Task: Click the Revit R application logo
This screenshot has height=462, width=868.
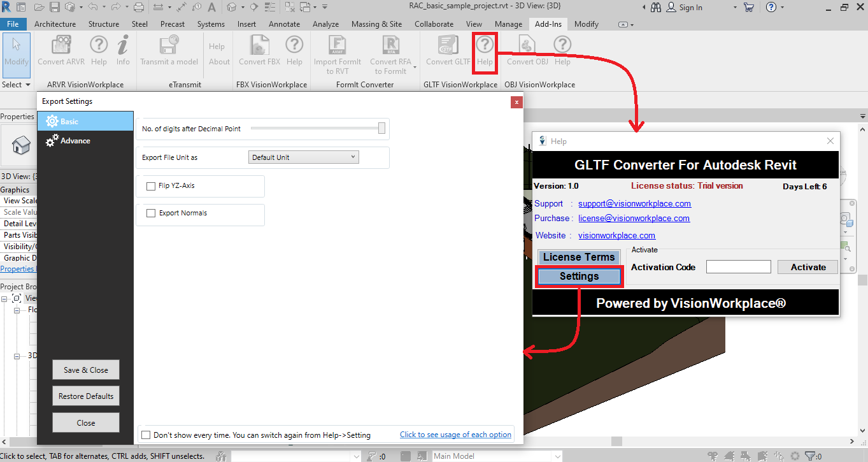Action: tap(6, 8)
